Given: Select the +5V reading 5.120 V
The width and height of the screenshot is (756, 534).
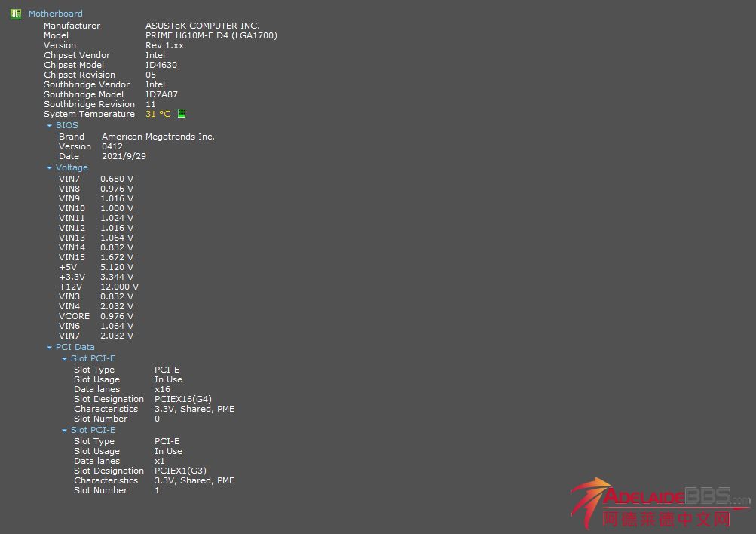Looking at the screenshot, I should pos(117,267).
